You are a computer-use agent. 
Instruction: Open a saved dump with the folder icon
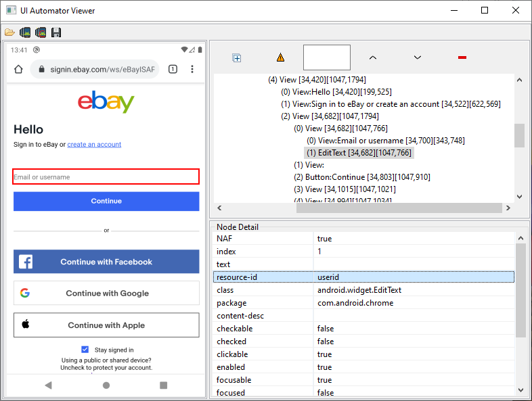10,32
